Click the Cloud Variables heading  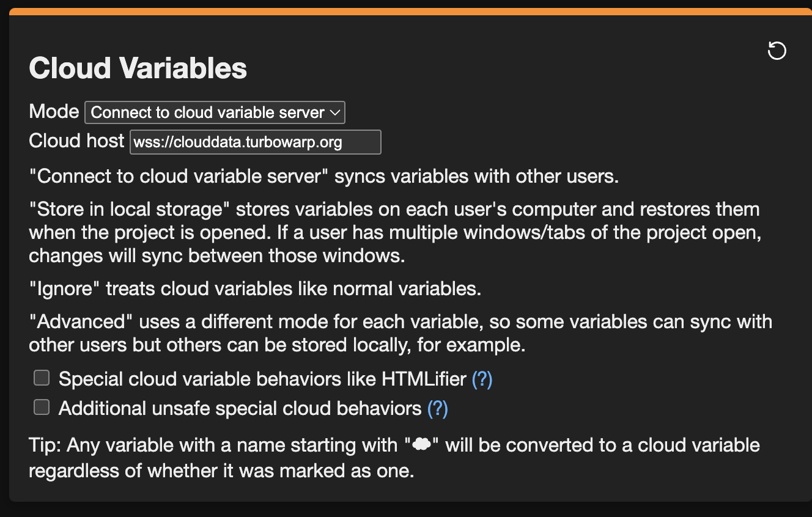[138, 68]
